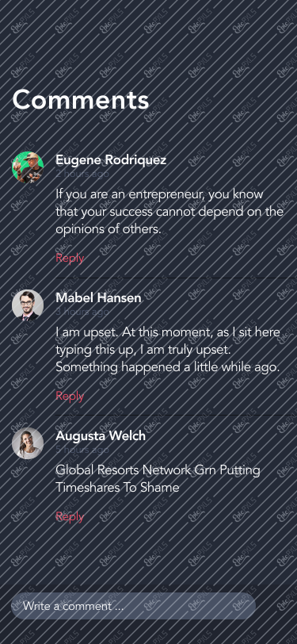Reply to Augusta Welch's comment
Screen dimensions: 297x644
click(70, 516)
